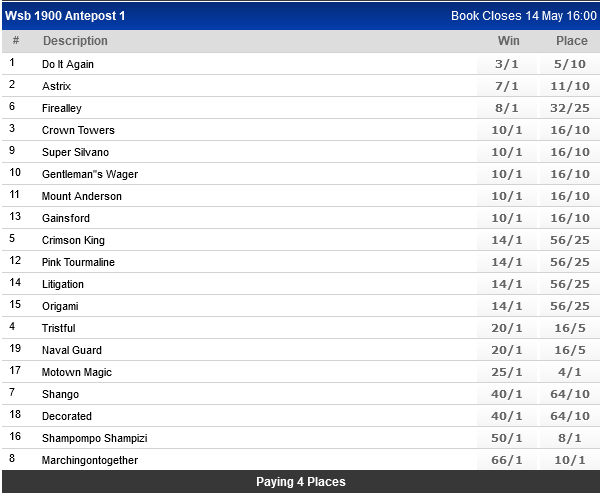The width and height of the screenshot is (601, 497).
Task: Click the Paying 4 Places footer bar
Action: (x=300, y=482)
